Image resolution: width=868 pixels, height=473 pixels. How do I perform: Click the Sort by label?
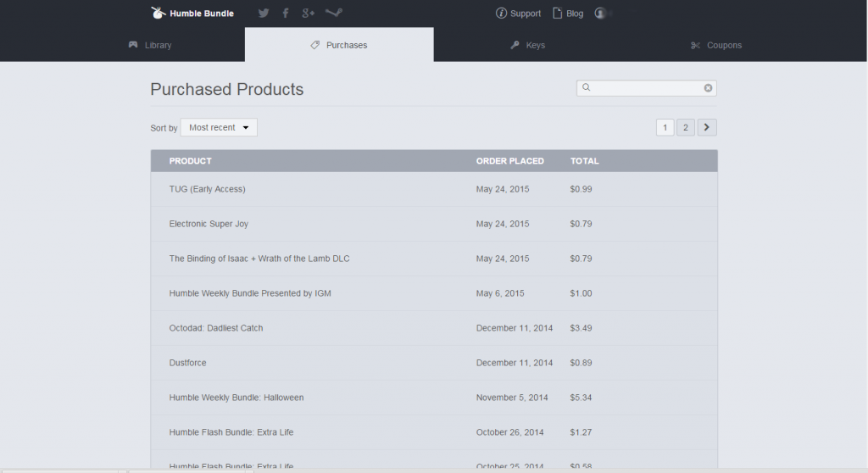164,128
